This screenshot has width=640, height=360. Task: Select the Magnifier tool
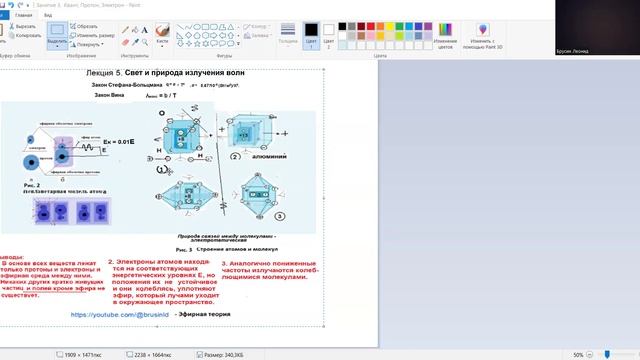145,42
